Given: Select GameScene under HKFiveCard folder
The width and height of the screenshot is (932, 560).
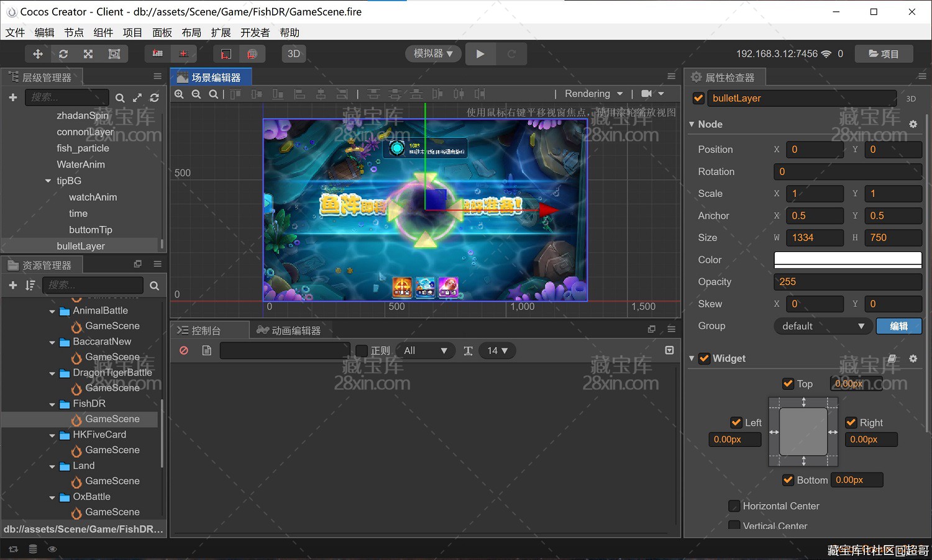Looking at the screenshot, I should [x=112, y=450].
